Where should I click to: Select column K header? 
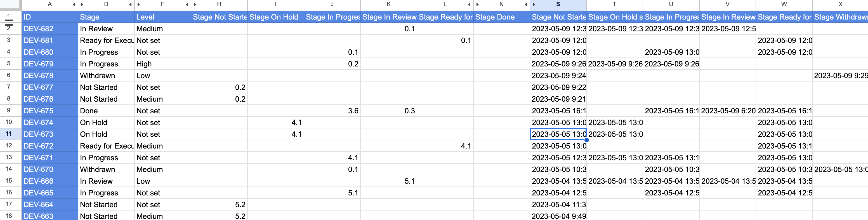pos(388,4)
